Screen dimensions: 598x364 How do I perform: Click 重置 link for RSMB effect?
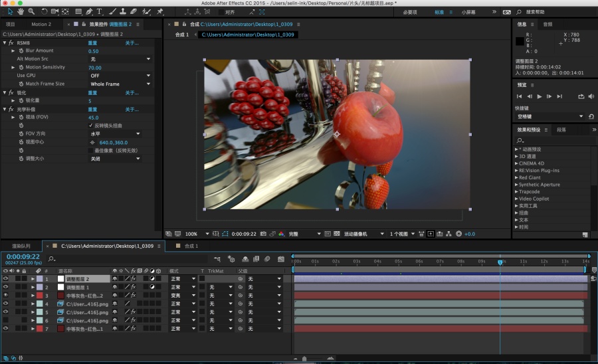[x=92, y=43]
